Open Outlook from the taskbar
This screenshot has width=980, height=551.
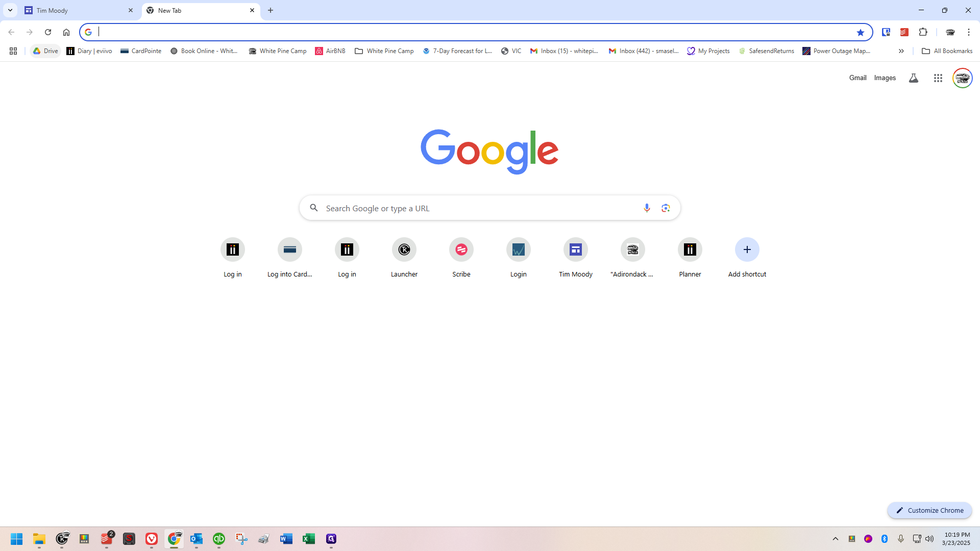(197, 539)
